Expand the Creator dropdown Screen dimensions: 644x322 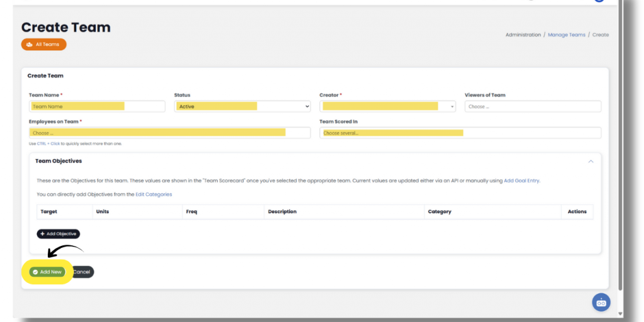pos(387,106)
